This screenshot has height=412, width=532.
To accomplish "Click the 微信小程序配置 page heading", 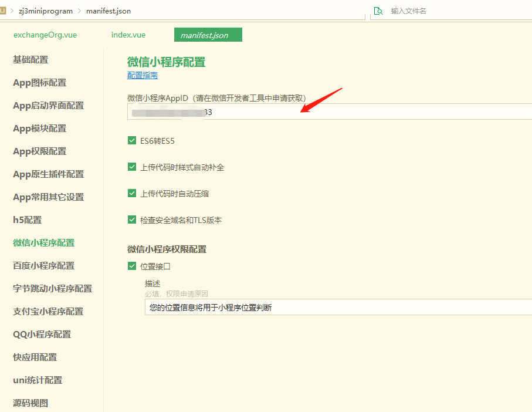I will [x=166, y=62].
